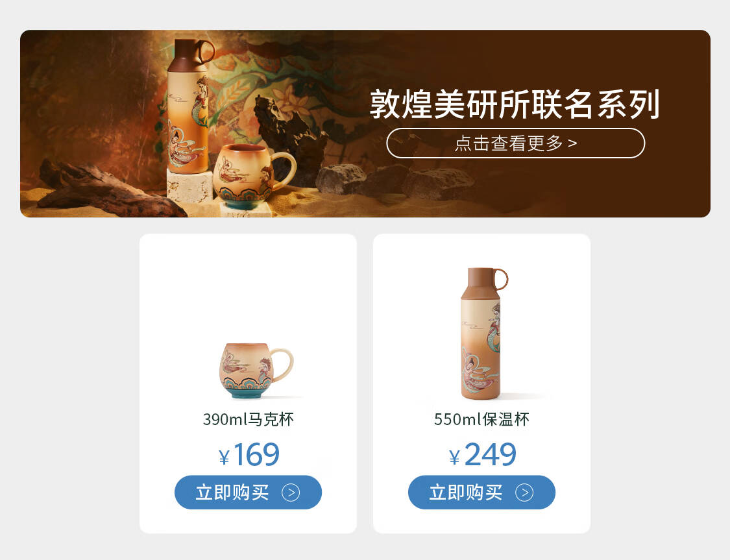Click the 点击查看更多 banner button

coord(515,143)
